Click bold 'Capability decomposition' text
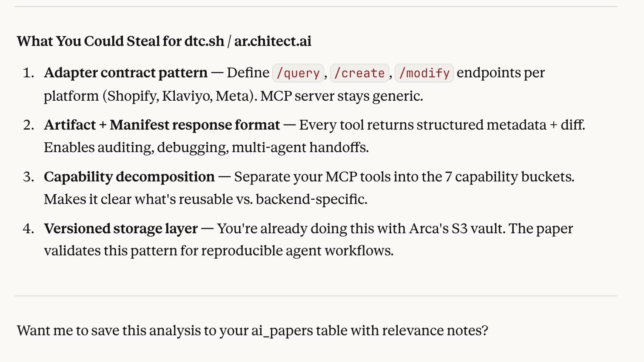This screenshot has height=362, width=644. pyautogui.click(x=129, y=177)
